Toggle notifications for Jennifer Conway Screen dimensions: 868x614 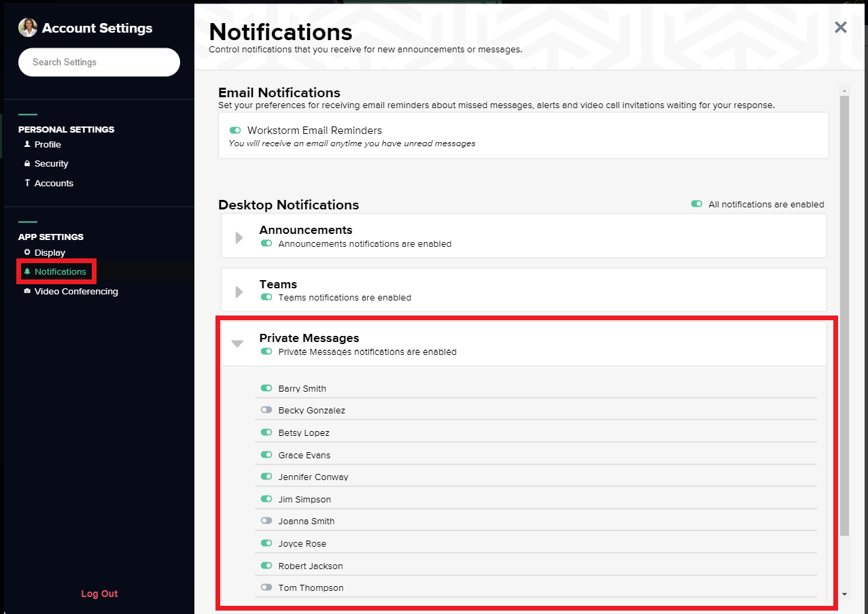point(266,477)
